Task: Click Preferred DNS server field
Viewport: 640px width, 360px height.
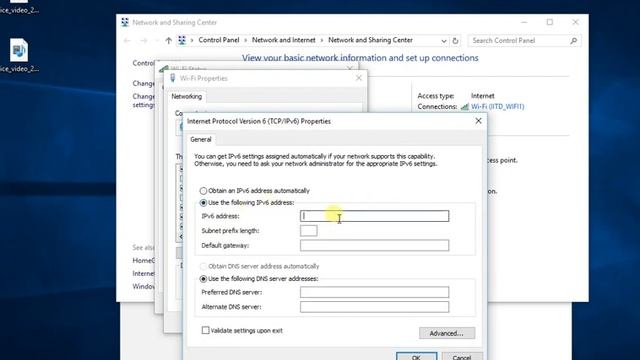Action: 374,292
